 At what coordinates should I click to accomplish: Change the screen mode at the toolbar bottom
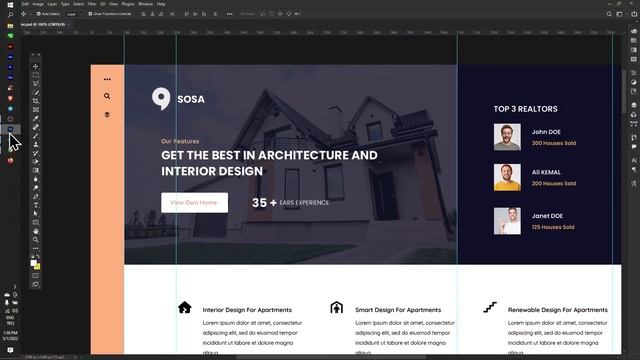point(36,284)
